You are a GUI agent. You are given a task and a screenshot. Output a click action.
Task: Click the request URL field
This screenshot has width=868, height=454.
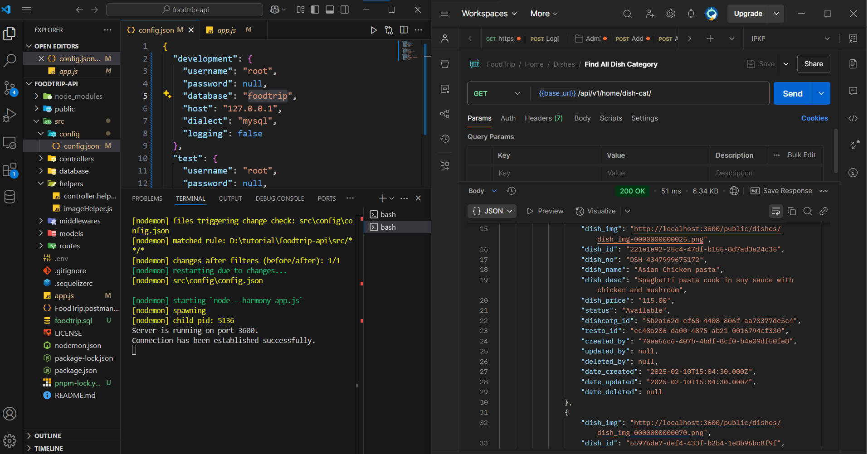click(x=649, y=94)
